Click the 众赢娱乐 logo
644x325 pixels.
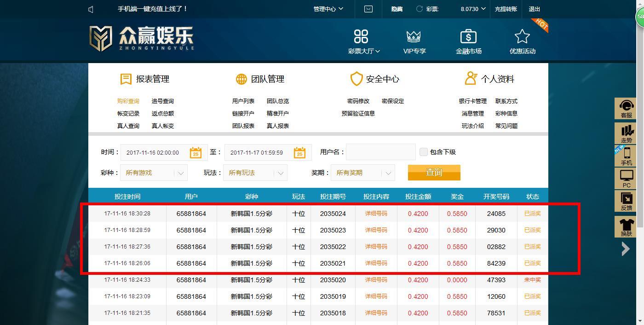(142, 38)
